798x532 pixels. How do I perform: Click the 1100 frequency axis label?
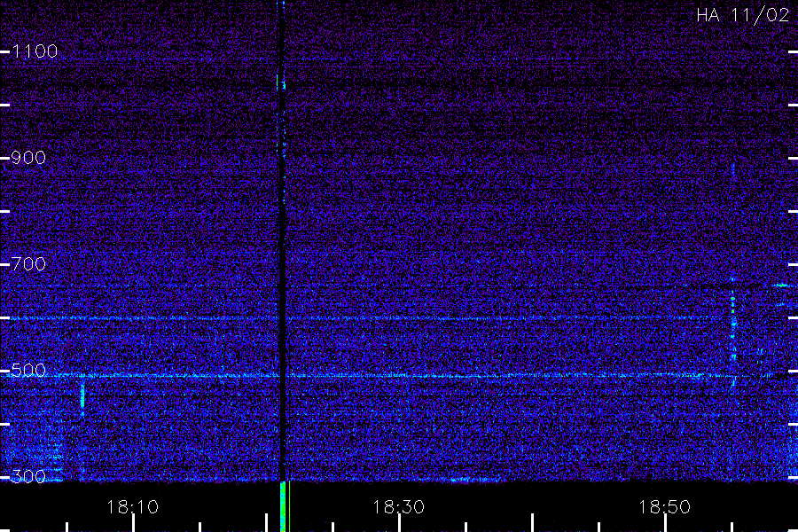[x=35, y=51]
